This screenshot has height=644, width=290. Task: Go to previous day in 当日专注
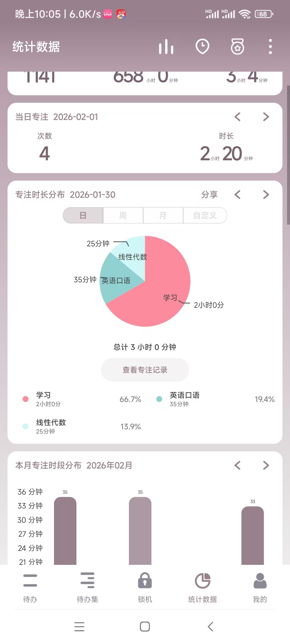[x=237, y=117]
